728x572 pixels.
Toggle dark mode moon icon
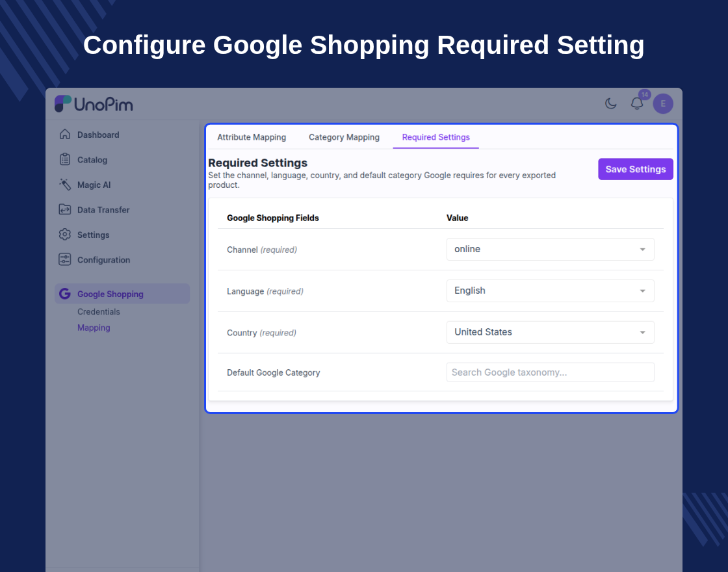click(x=610, y=103)
